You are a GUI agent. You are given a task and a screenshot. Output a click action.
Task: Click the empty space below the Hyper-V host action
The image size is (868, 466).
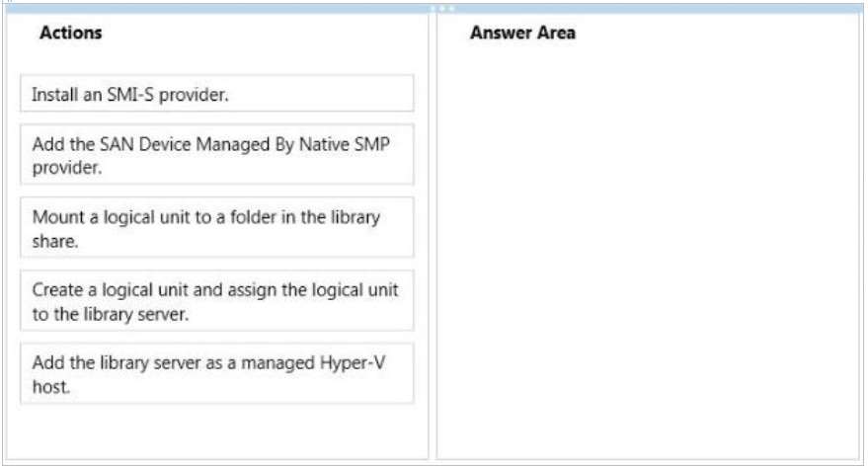[x=217, y=431]
